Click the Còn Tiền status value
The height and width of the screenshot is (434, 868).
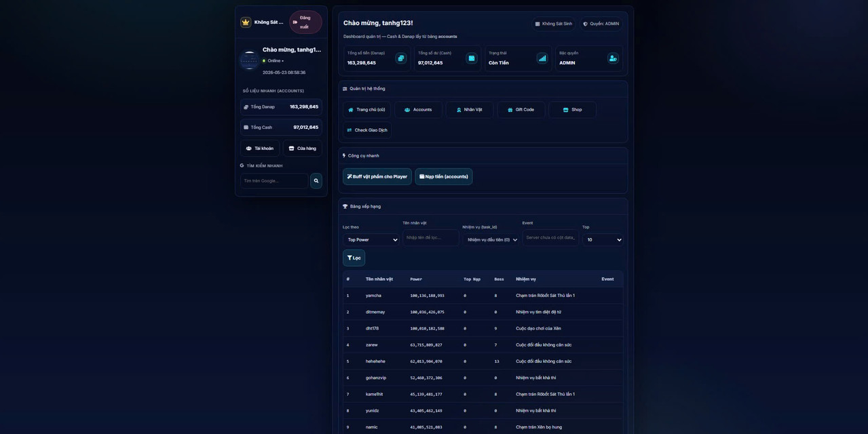click(498, 63)
